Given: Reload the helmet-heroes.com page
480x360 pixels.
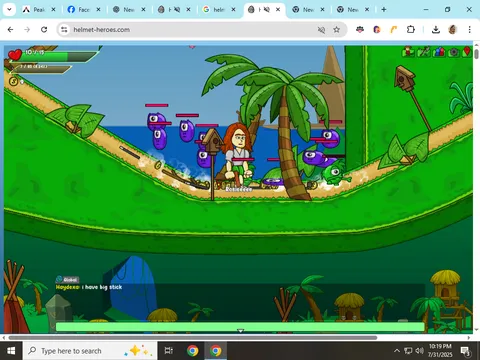Looking at the screenshot, I should 44,30.
